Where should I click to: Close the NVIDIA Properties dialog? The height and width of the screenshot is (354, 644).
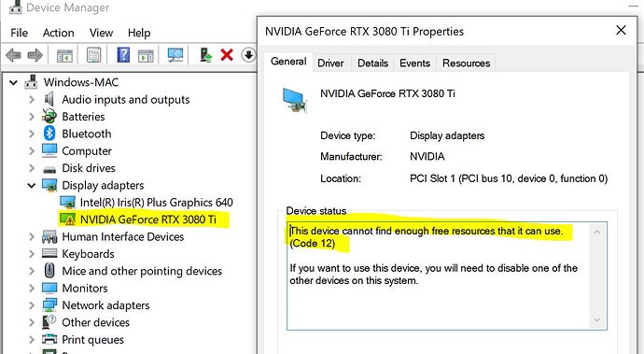point(621,30)
